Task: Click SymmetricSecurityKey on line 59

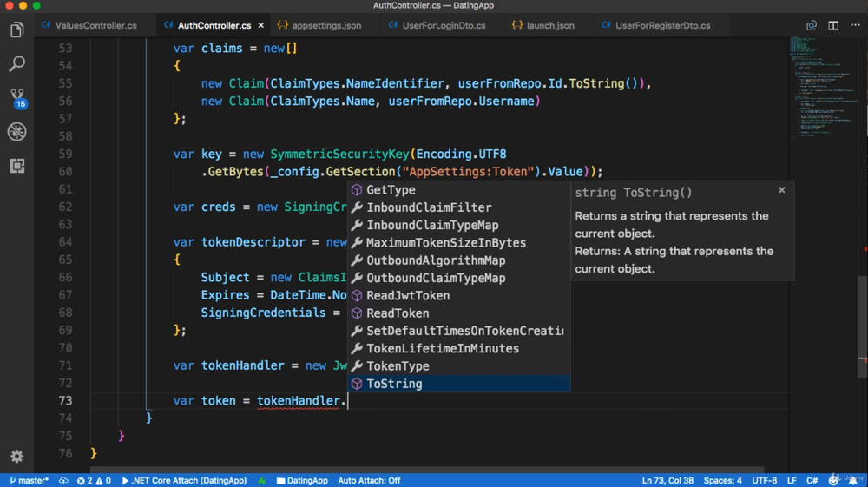Action: (339, 154)
